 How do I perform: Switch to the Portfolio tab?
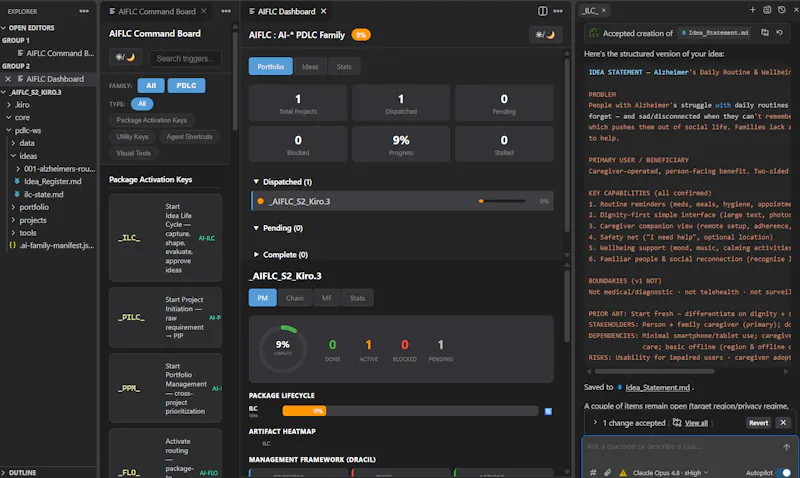(270, 66)
